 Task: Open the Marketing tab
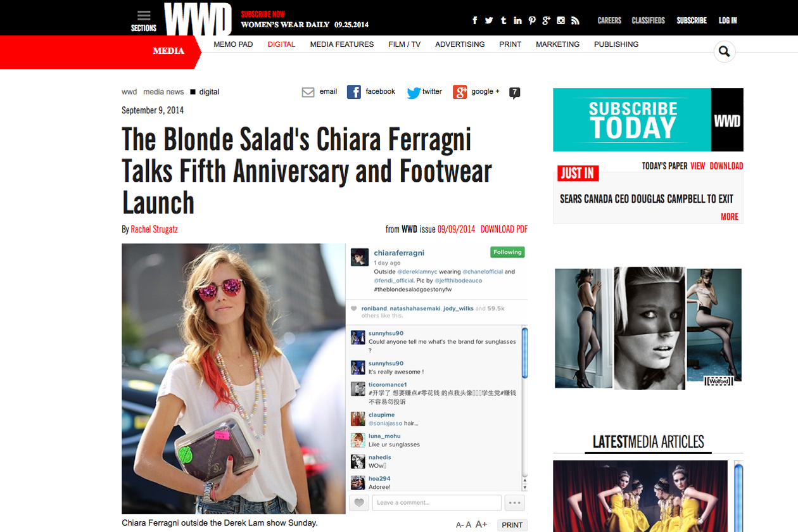[557, 44]
